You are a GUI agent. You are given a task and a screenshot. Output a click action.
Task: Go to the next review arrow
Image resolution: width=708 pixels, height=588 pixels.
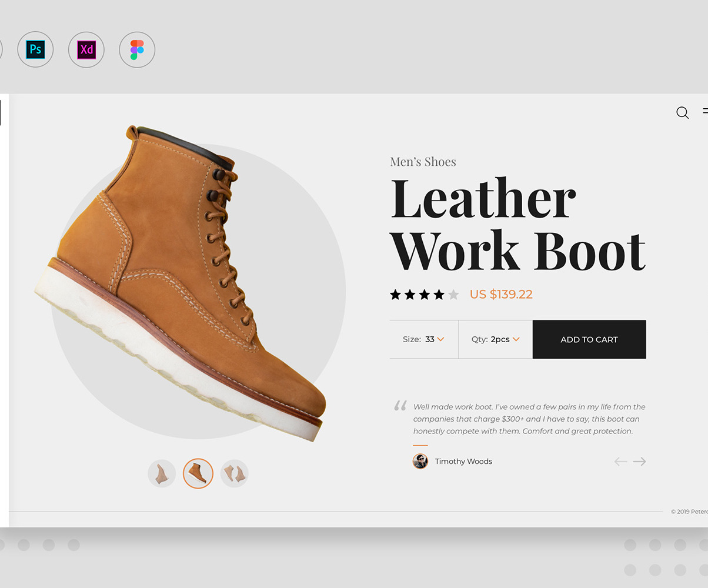pos(640,462)
